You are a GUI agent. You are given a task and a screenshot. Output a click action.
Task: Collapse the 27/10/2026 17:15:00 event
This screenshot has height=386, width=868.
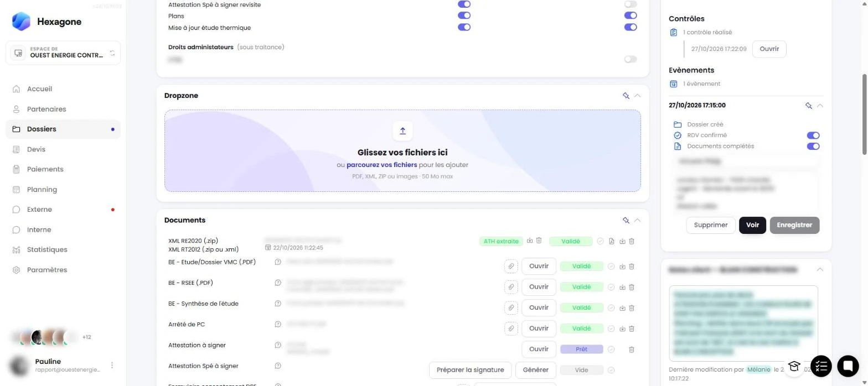820,105
